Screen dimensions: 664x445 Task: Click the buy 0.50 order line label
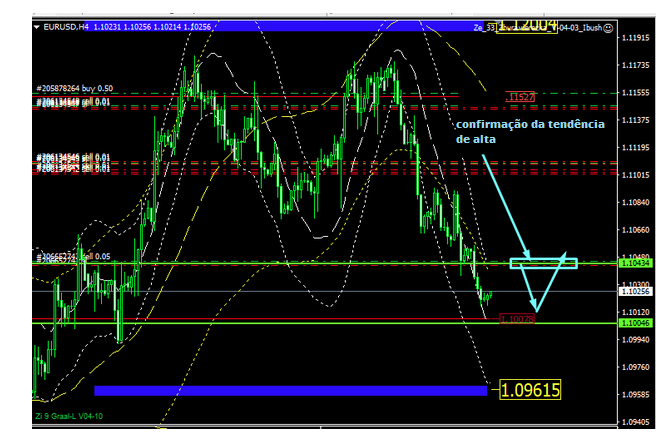click(75, 89)
